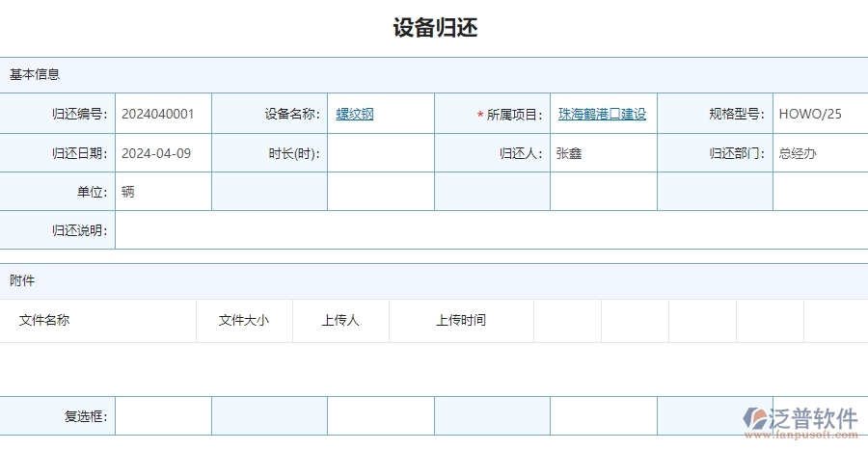Click the 文件大小 column header
The height and width of the screenshot is (450, 868).
[244, 320]
